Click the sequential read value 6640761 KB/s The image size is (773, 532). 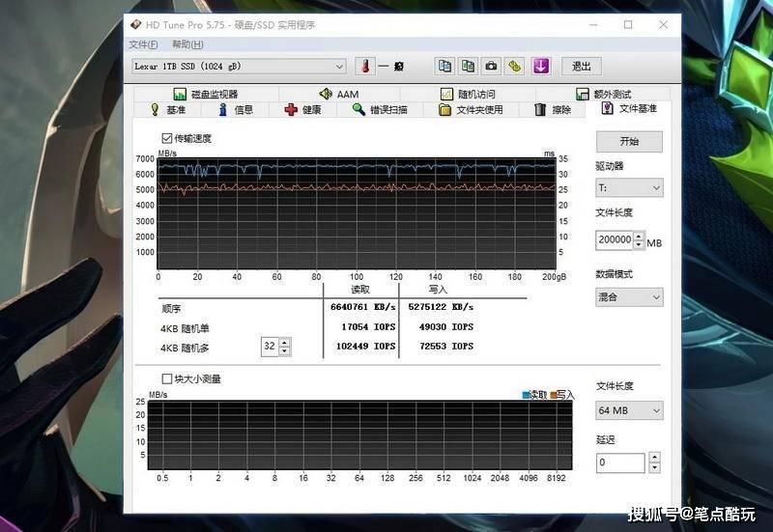click(363, 307)
